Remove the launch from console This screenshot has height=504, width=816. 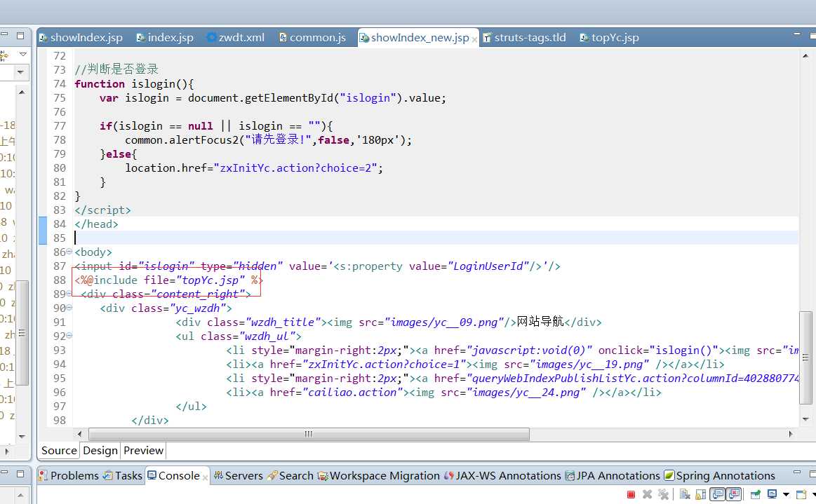click(x=648, y=494)
